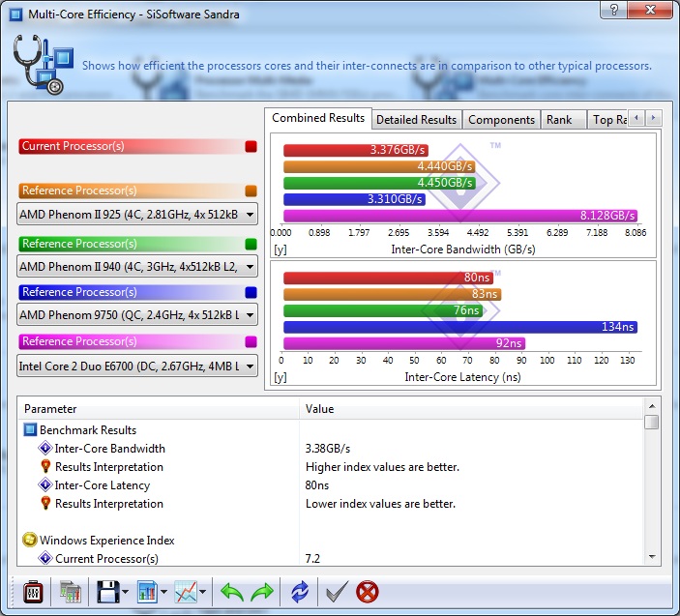Image resolution: width=680 pixels, height=616 pixels.
Task: Toggle the orange Reference Processor swatch
Action: coord(251,191)
